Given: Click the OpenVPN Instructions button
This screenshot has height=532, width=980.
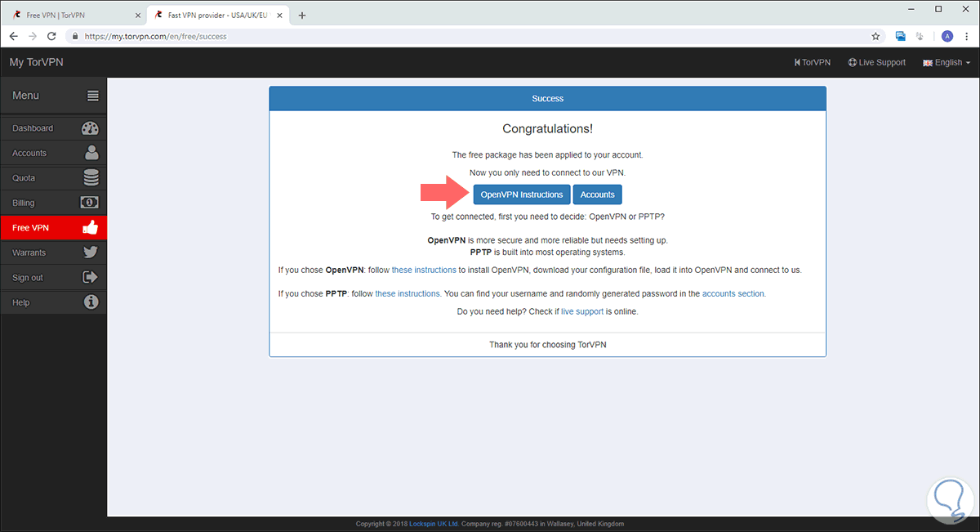Looking at the screenshot, I should point(522,194).
